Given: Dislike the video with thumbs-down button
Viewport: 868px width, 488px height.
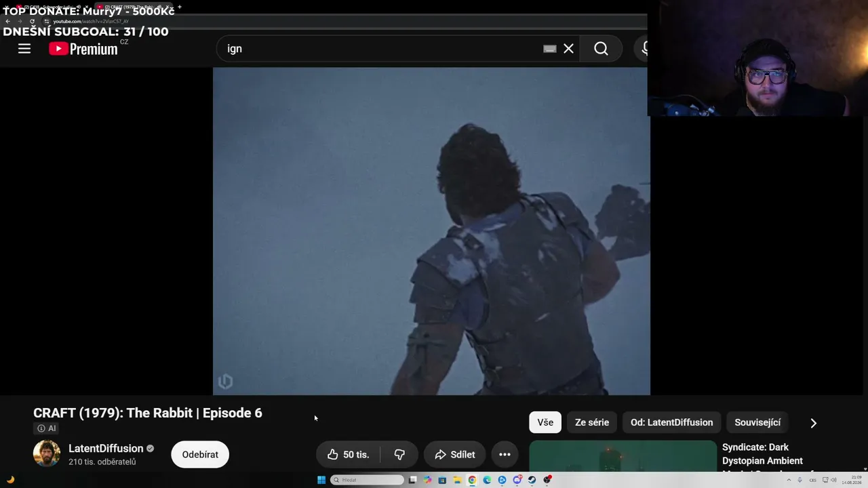Looking at the screenshot, I should pos(399,454).
